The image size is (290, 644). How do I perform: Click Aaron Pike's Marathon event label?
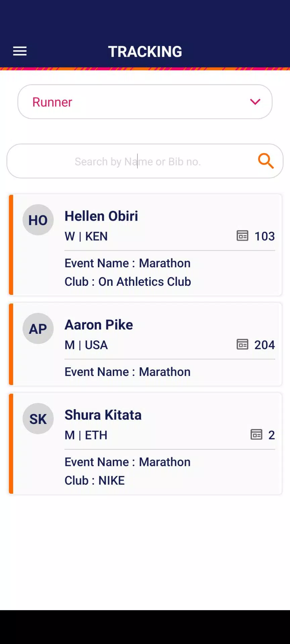[x=127, y=372]
